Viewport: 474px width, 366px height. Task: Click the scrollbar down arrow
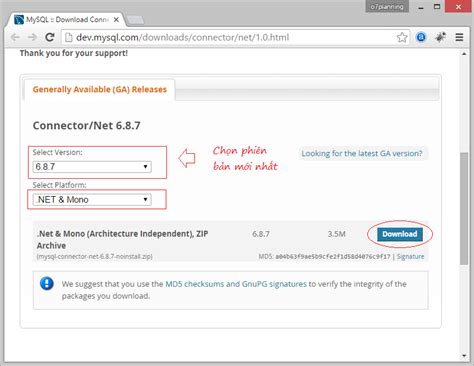[x=464, y=356]
